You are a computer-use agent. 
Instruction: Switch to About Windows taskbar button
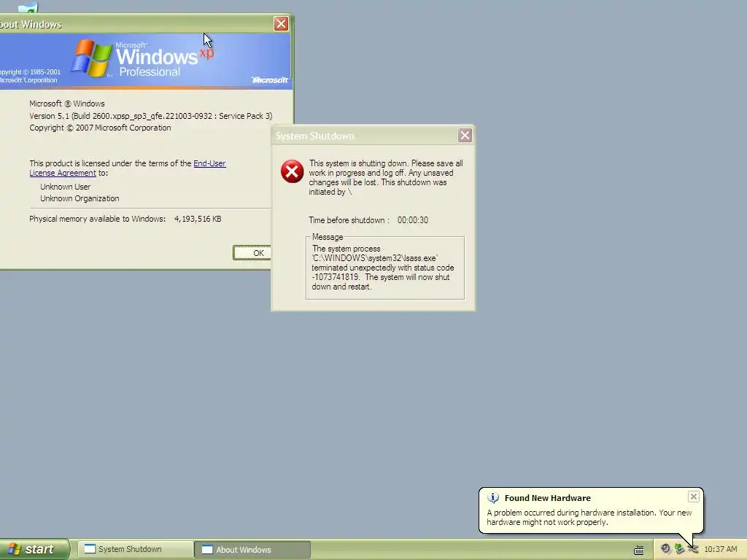pos(252,549)
